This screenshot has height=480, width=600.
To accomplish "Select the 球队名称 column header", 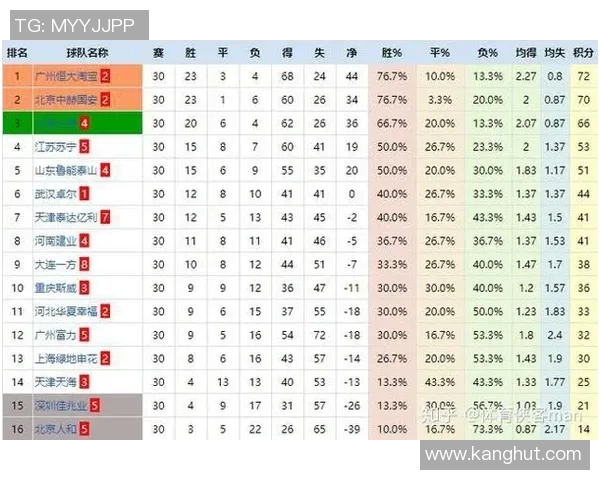I will (87, 52).
